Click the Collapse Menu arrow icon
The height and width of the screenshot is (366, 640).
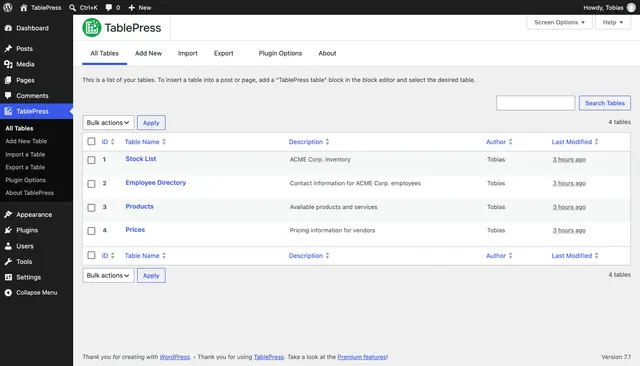8,293
